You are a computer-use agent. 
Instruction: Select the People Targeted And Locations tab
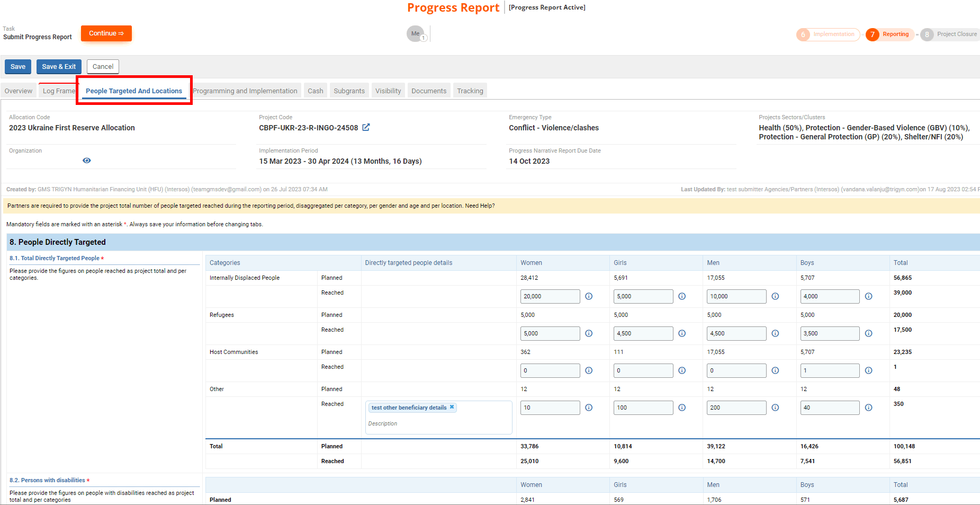coord(134,91)
